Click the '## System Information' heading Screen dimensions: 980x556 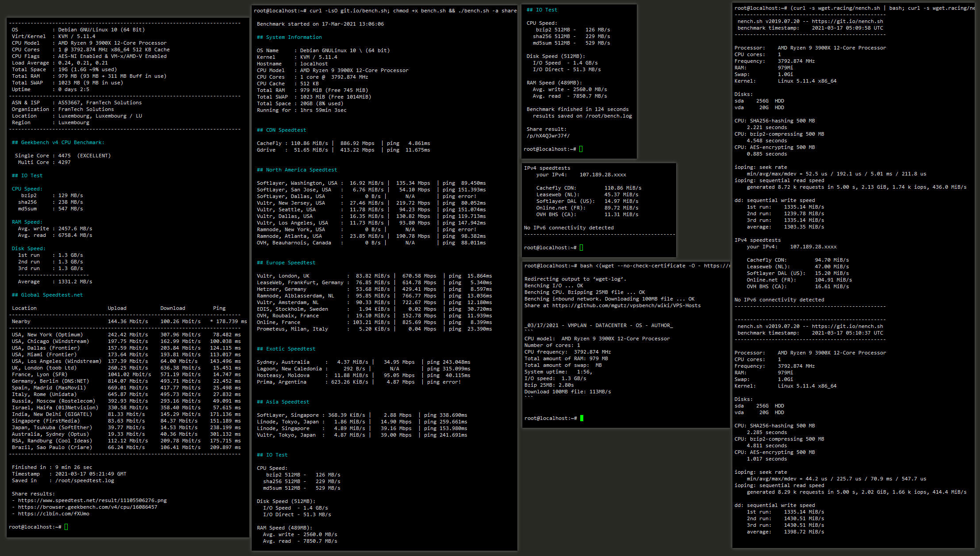point(289,37)
